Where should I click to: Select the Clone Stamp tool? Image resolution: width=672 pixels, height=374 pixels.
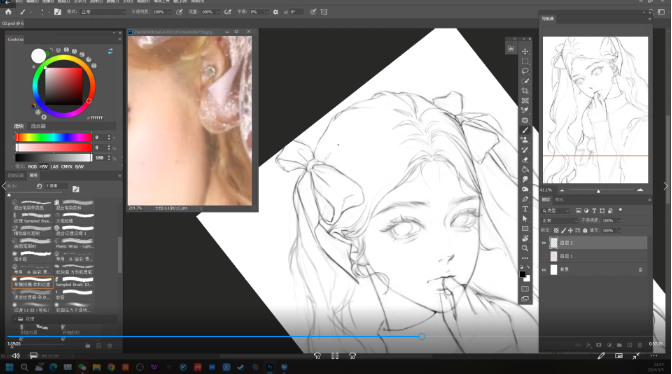(525, 140)
